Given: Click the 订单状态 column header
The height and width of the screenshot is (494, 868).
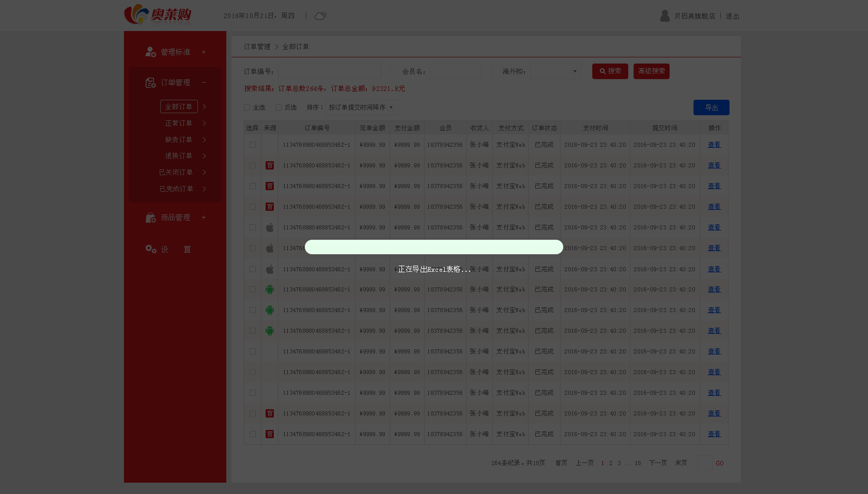Looking at the screenshot, I should click(544, 128).
